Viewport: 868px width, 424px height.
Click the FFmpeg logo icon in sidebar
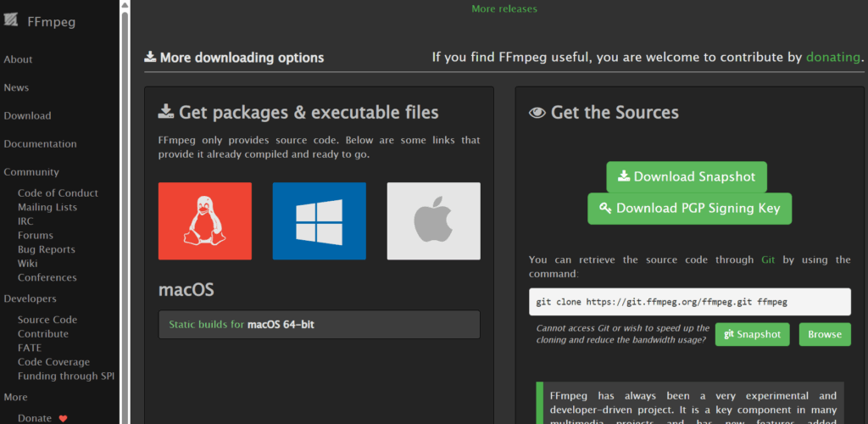[11, 20]
